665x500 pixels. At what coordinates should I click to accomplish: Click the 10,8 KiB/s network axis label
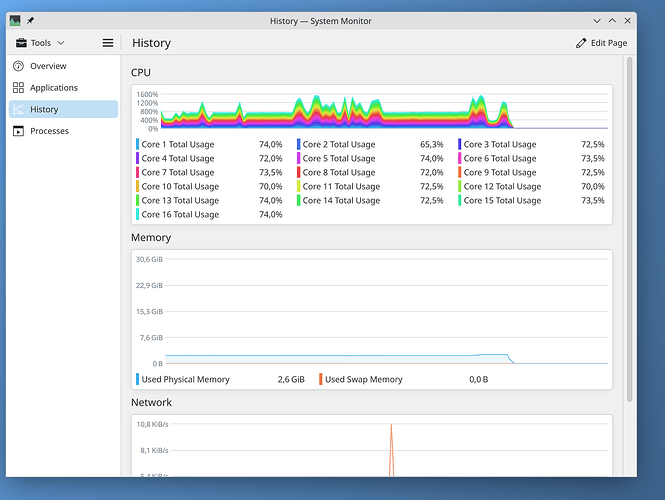pos(152,424)
